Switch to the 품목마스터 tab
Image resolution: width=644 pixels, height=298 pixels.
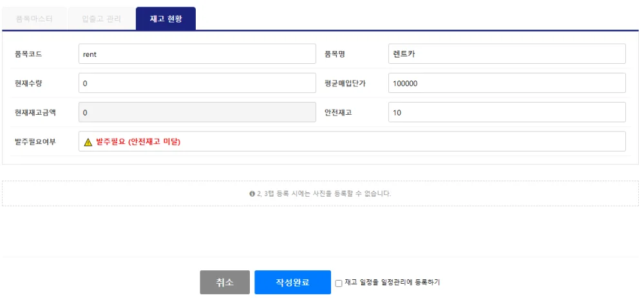pyautogui.click(x=34, y=19)
